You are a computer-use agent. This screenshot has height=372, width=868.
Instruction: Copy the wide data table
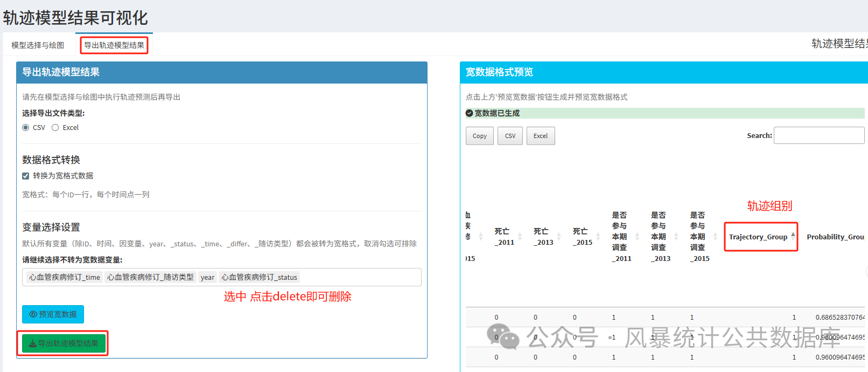tap(480, 136)
